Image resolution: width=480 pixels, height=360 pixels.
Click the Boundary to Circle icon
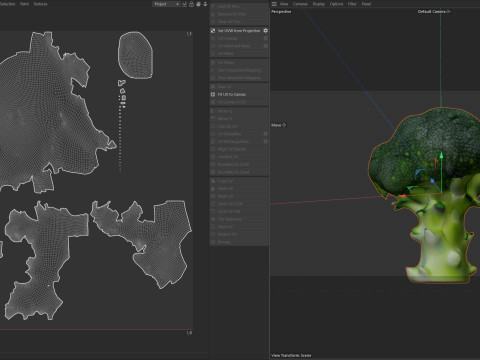213,164
